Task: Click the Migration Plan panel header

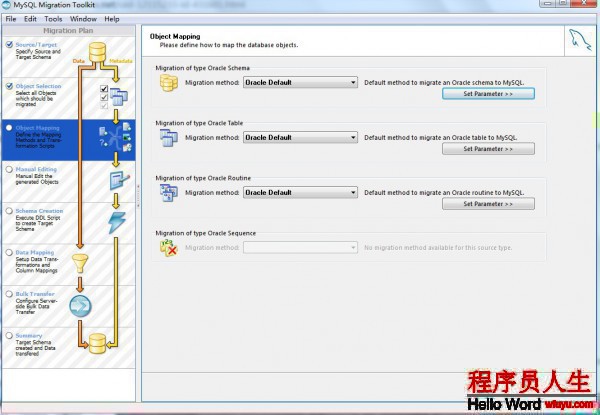Action: [68, 31]
